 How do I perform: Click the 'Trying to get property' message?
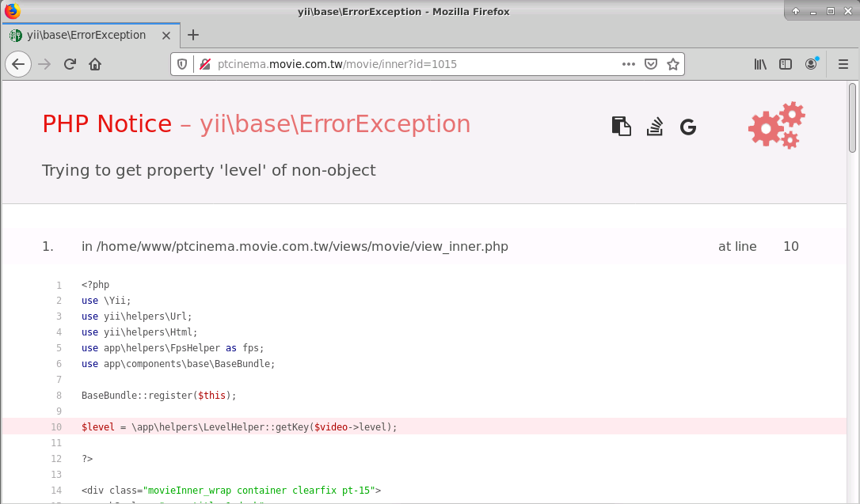tap(209, 170)
